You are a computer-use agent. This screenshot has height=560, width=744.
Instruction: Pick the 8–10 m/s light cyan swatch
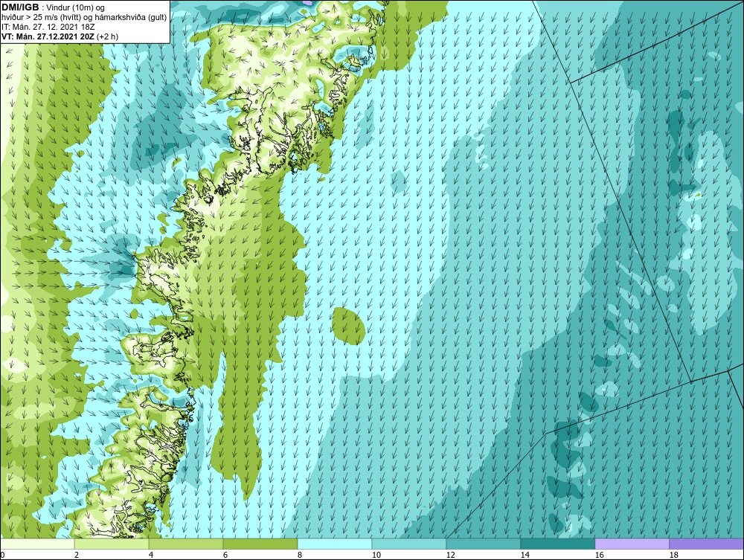335,544
